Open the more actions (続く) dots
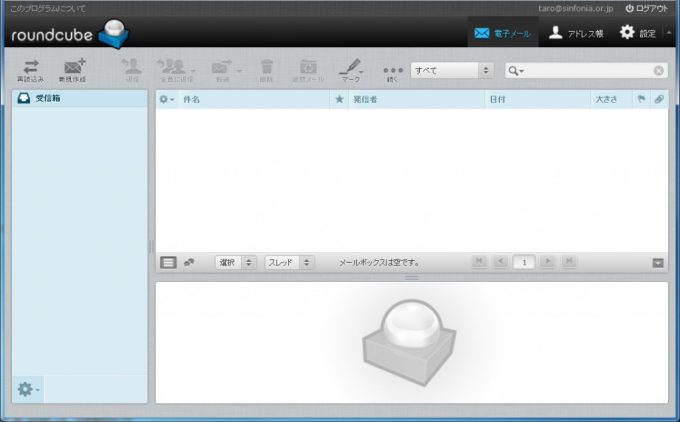 click(x=393, y=73)
